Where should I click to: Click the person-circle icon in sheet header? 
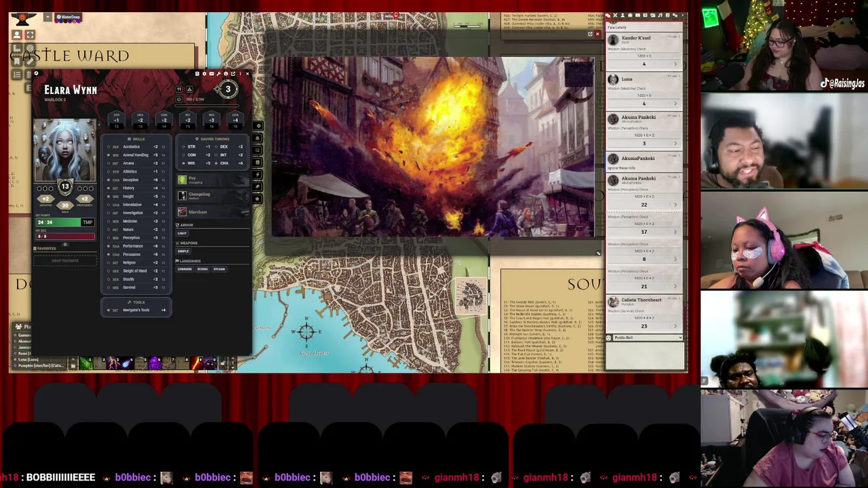[x=226, y=74]
